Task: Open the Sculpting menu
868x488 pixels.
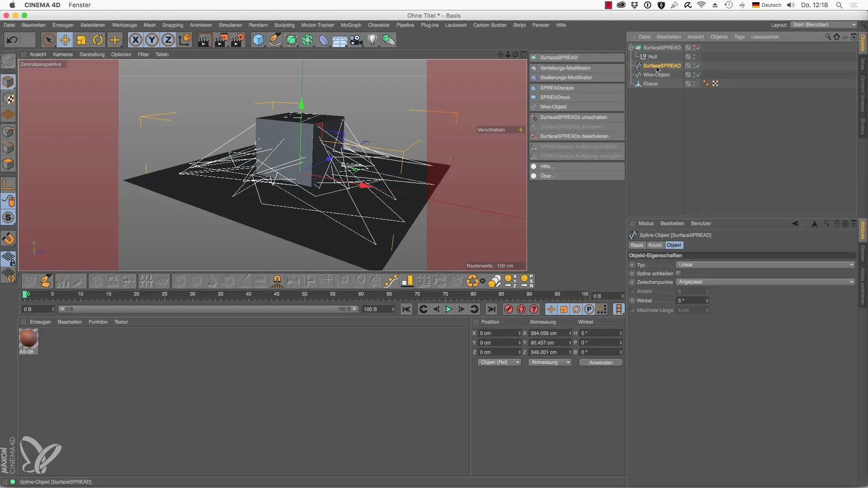Action: [x=284, y=25]
